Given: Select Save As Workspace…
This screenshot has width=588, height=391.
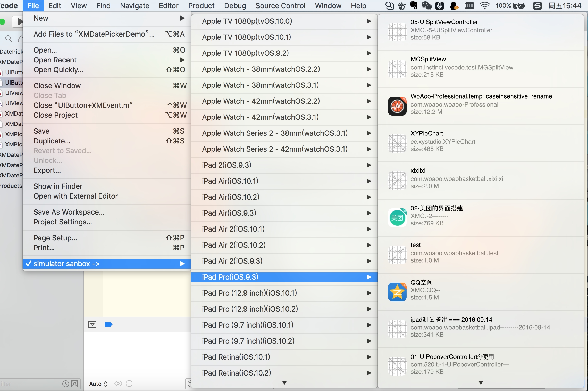Looking at the screenshot, I should [x=107, y=212].
